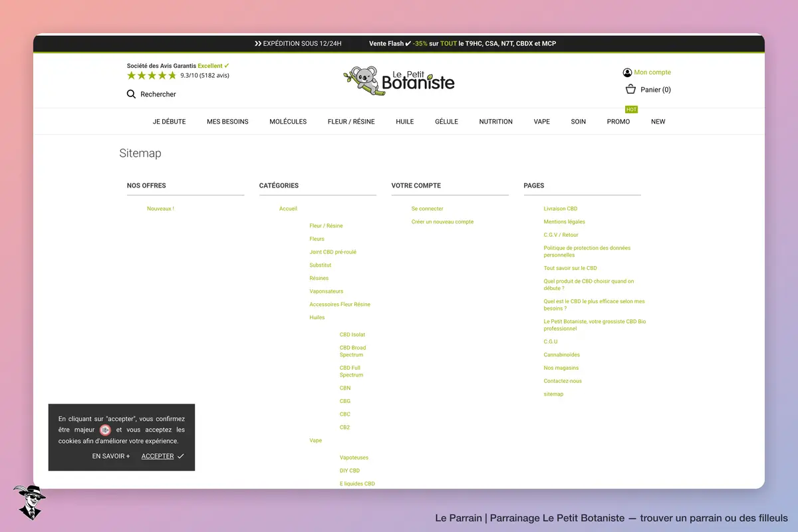Click Créer un nouveau compte link
Screen dimensions: 798x532
443,221
